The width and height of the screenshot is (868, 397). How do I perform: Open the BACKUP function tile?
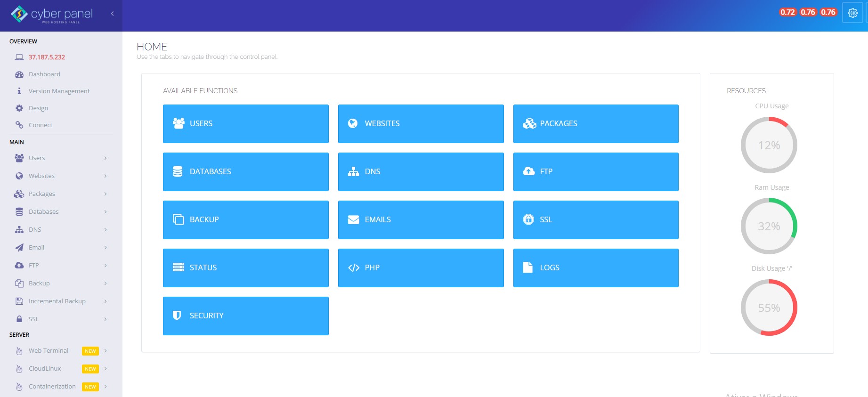click(246, 220)
